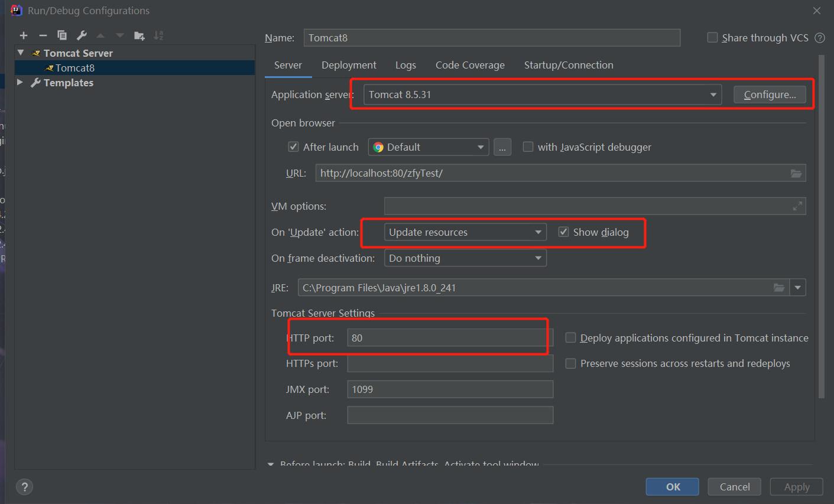Click help button at bottom left
Image resolution: width=834 pixels, height=504 pixels.
pos(24,487)
